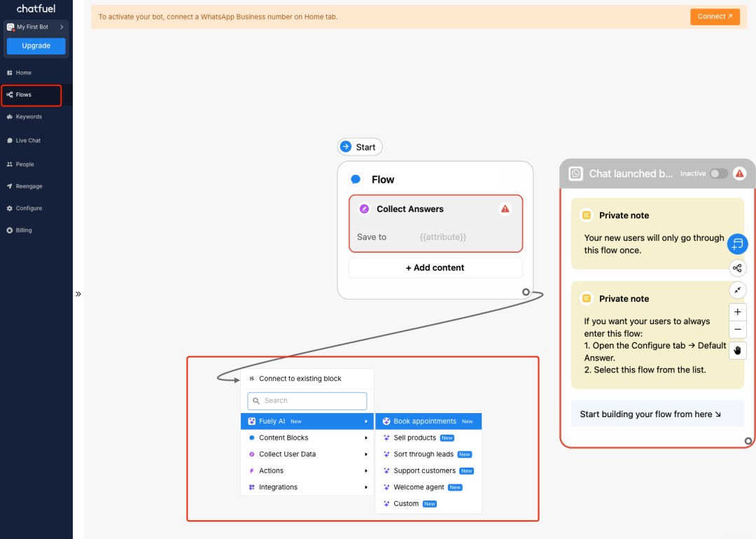Viewport: 756px width, 539px height.
Task: Open the Reengage section
Action: click(24, 186)
